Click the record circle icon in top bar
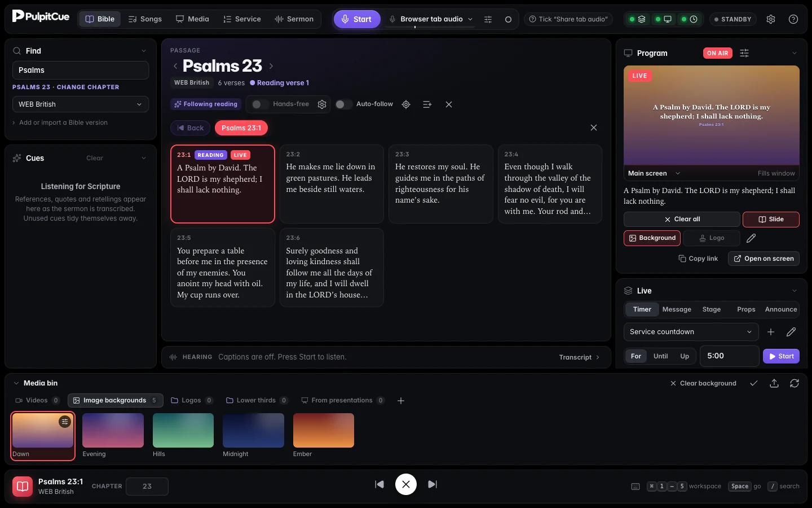 [x=508, y=19]
